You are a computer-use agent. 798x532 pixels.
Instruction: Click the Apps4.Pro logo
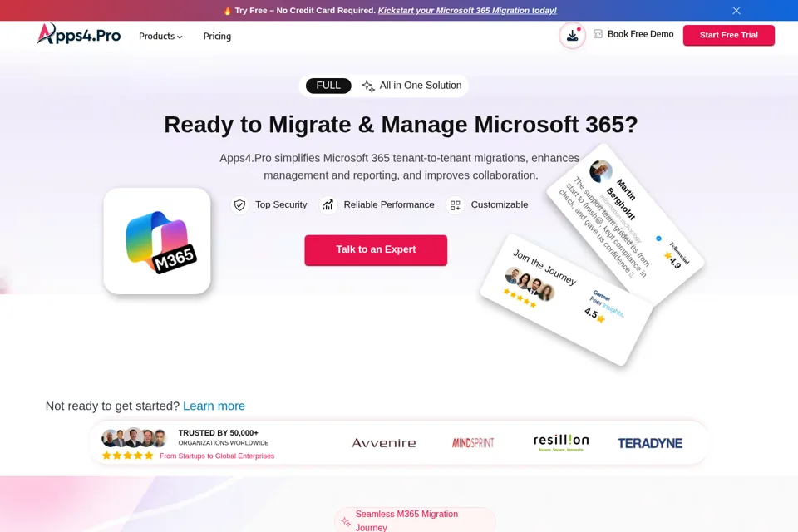[x=79, y=35]
